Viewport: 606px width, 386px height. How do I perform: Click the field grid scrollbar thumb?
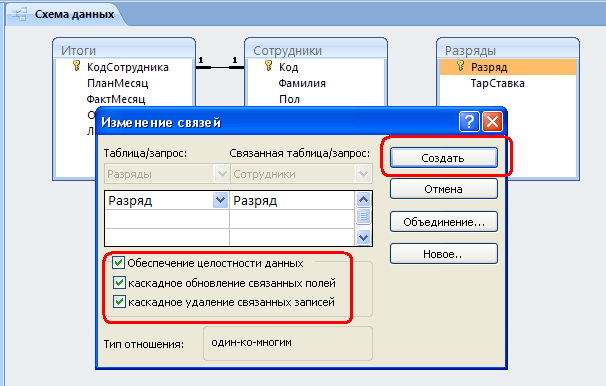363,216
